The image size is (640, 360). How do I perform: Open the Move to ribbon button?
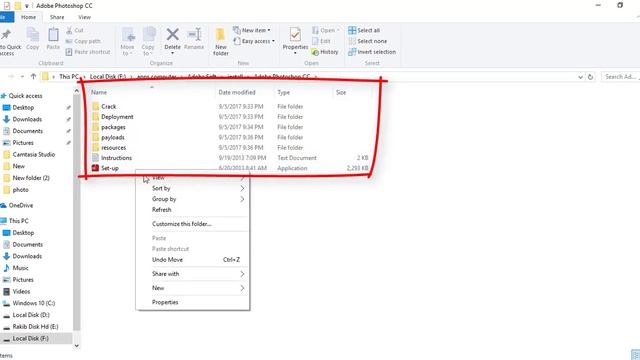tap(127, 41)
